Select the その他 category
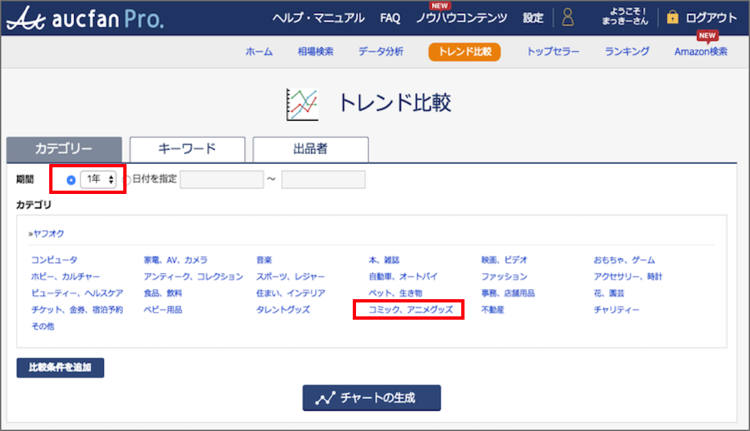750x431 pixels. click(43, 326)
